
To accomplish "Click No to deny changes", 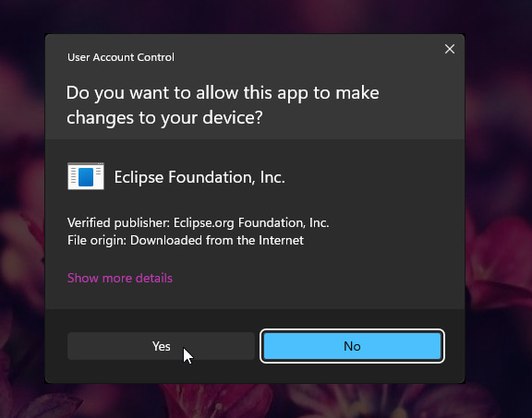I will point(352,346).
